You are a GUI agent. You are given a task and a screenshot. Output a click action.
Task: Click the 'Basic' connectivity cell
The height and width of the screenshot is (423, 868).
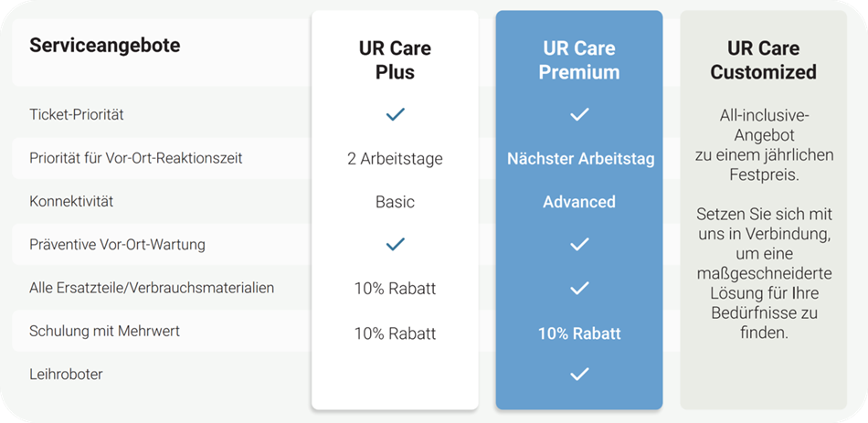pyautogui.click(x=396, y=202)
